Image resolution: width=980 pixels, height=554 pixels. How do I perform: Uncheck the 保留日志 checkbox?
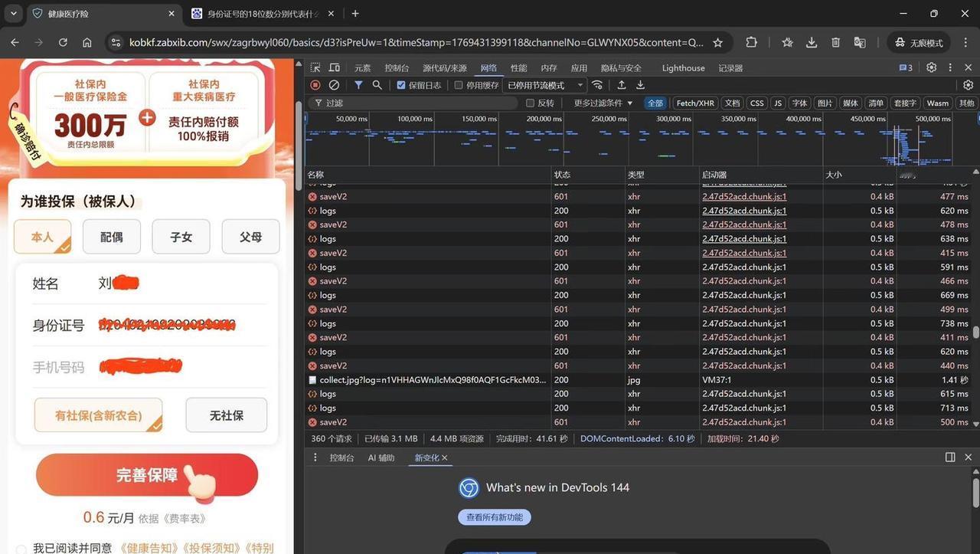[x=401, y=85]
